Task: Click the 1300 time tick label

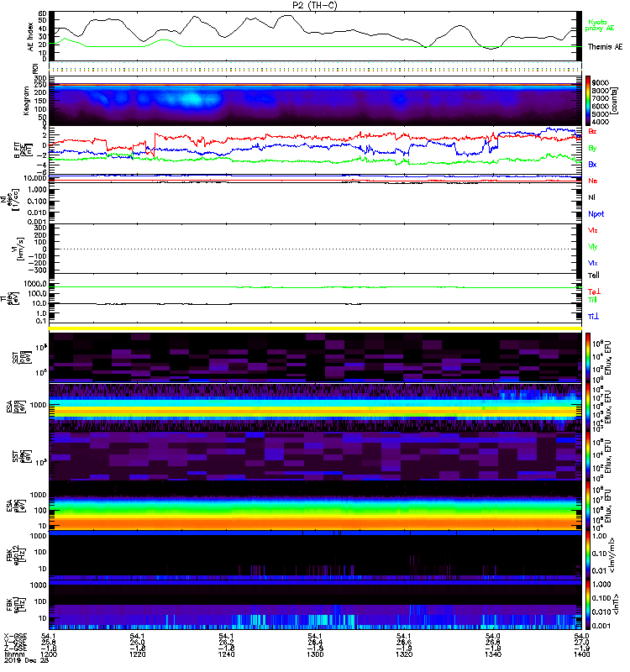Action: point(315,654)
